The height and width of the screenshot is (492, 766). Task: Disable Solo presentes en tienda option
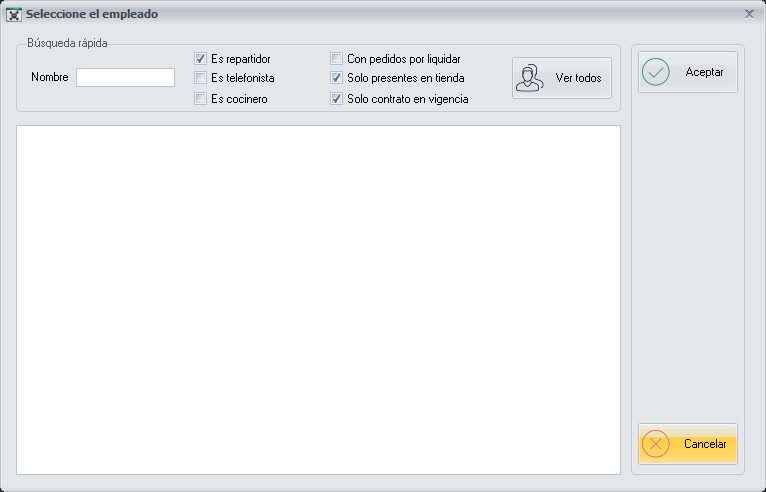coord(337,78)
